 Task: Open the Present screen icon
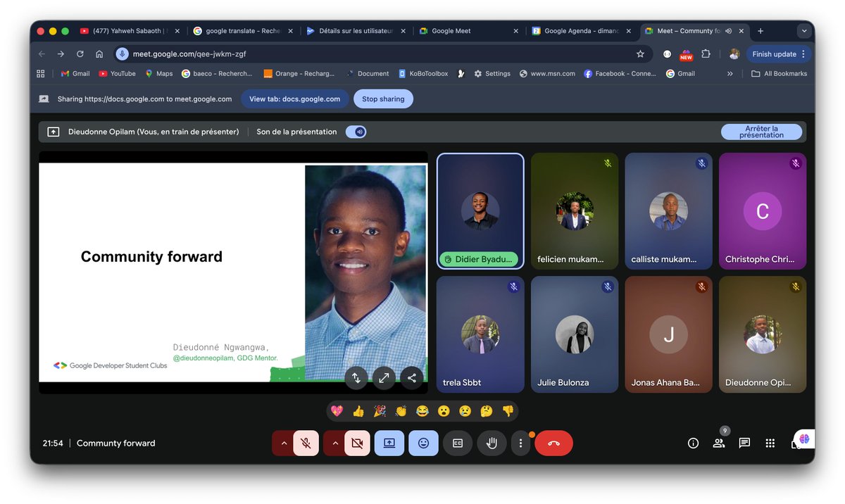(x=389, y=443)
